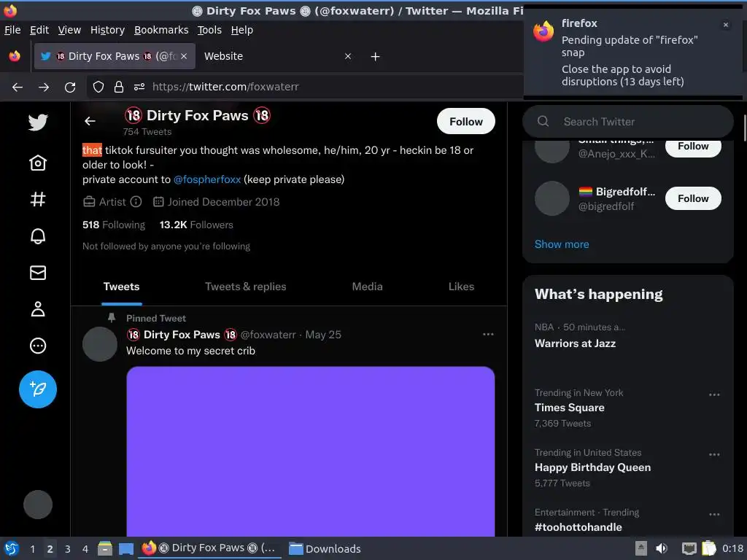The height and width of the screenshot is (560, 747).
Task: Close the Website tab
Action: point(348,56)
